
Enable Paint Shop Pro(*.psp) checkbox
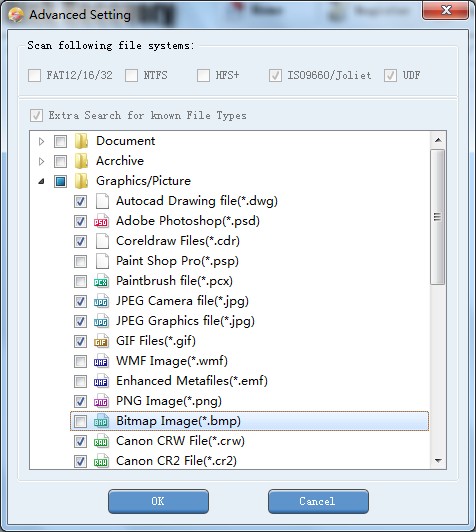[80, 262]
